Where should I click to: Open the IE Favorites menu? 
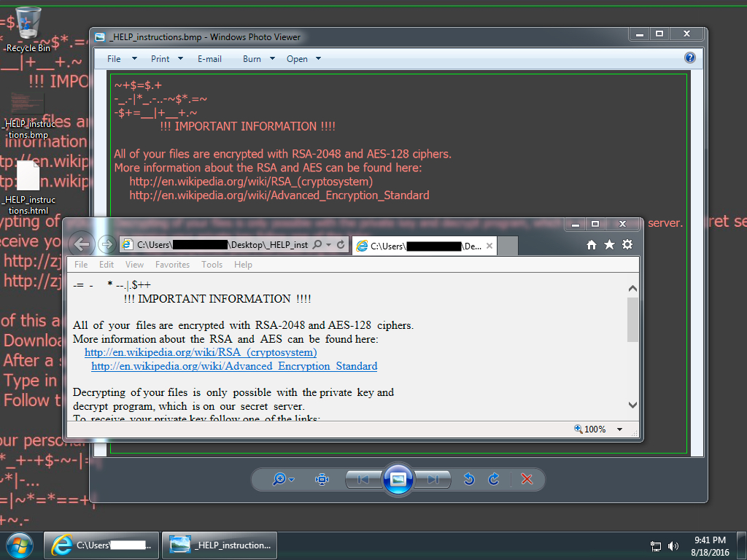pyautogui.click(x=172, y=265)
